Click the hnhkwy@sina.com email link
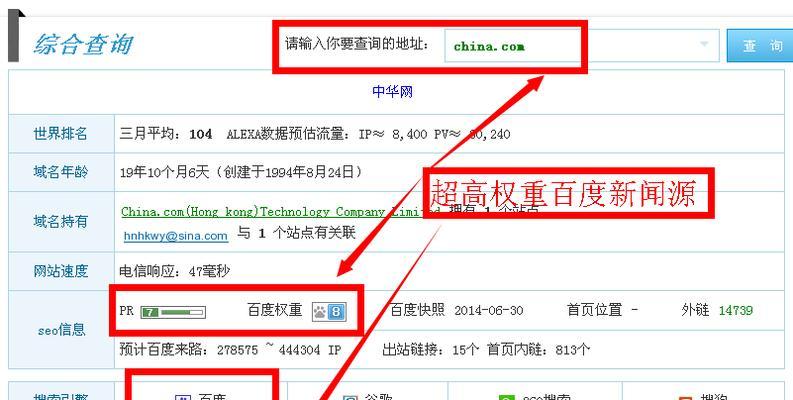The image size is (793, 400). point(175,236)
